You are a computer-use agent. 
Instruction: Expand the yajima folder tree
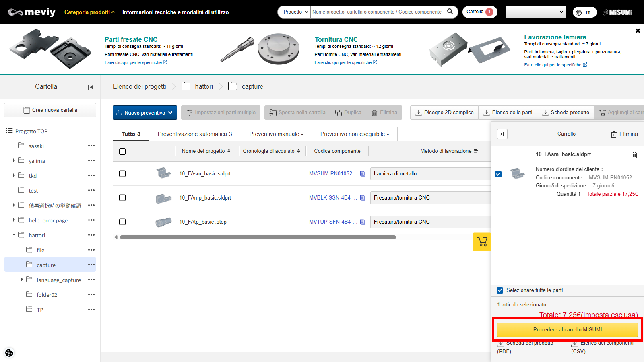(14, 160)
